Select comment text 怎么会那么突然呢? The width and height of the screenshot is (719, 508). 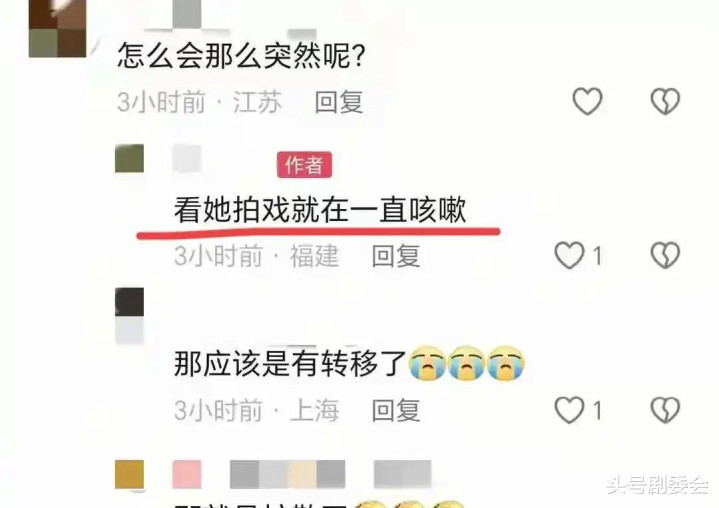coord(241,55)
